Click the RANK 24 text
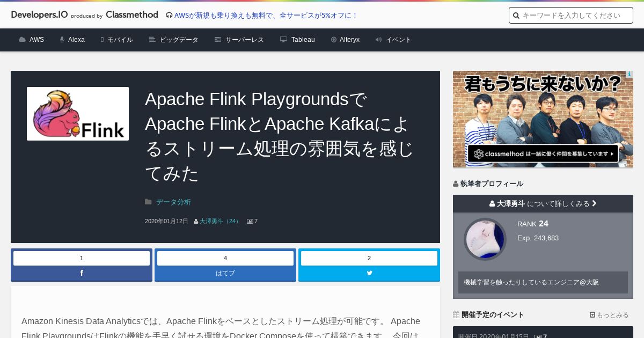The height and width of the screenshot is (338, 644). click(533, 224)
